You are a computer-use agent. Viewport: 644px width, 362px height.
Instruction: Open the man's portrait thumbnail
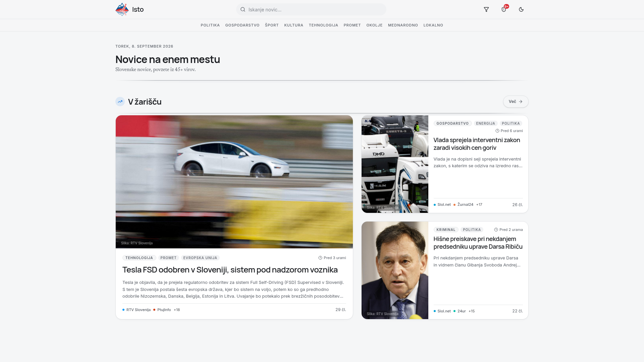click(x=395, y=270)
